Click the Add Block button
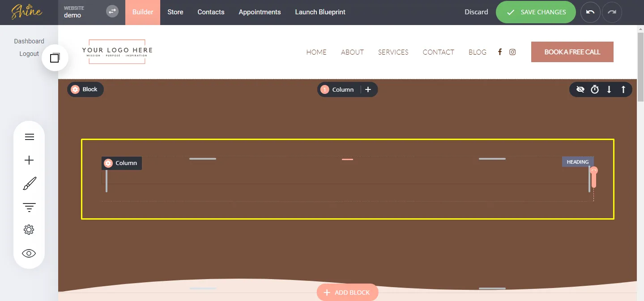The width and height of the screenshot is (644, 301). [x=347, y=293]
